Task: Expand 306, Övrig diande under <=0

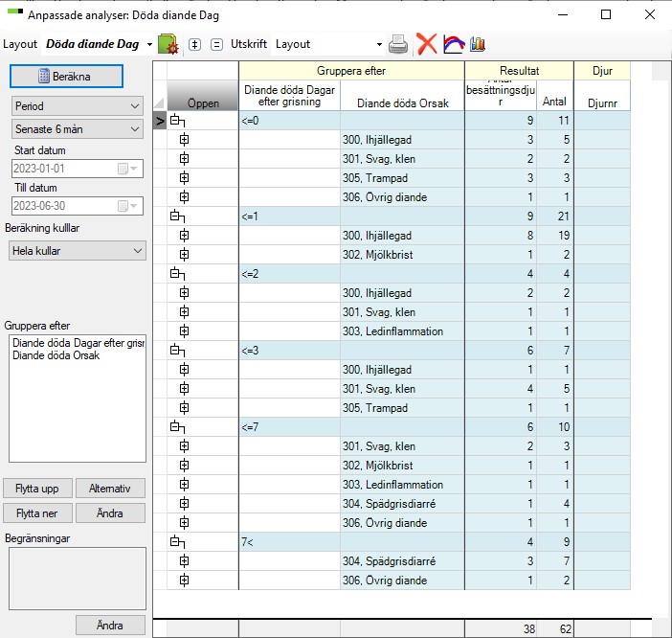Action: pos(185,197)
